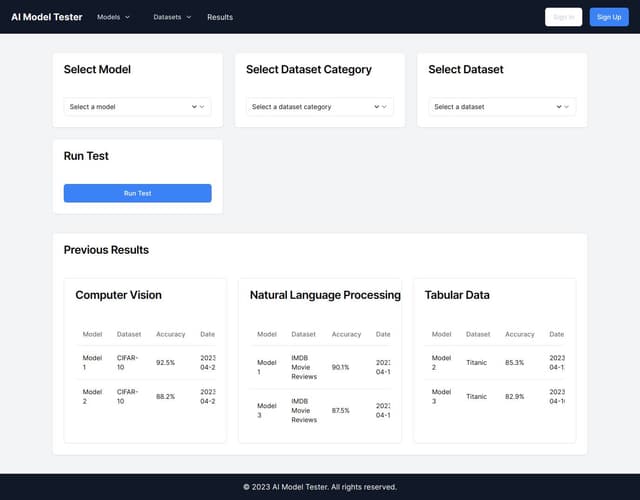Click Date header in Computer Vision table
This screenshot has height=500, width=640.
(207, 334)
